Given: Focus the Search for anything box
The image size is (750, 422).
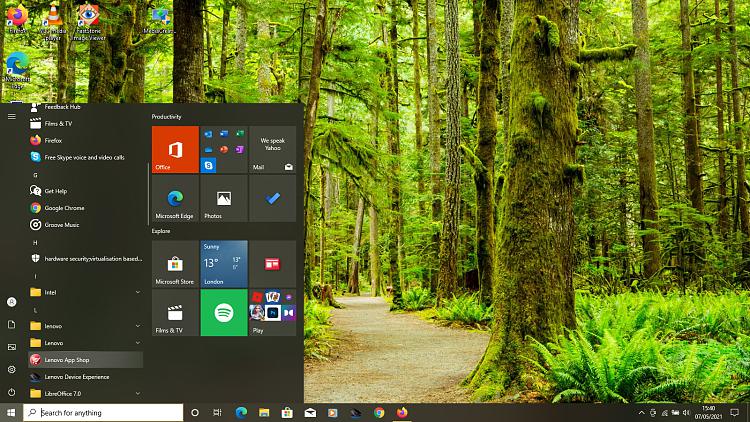Looking at the screenshot, I should click(x=103, y=412).
